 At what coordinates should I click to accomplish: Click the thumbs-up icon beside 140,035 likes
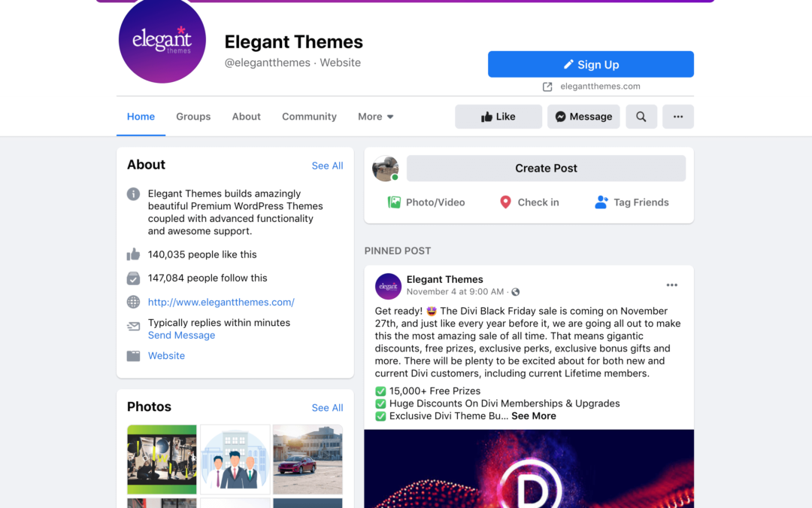pyautogui.click(x=133, y=254)
